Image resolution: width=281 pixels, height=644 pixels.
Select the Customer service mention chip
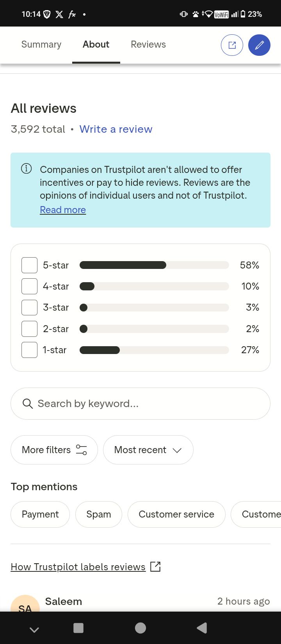[x=176, y=514]
